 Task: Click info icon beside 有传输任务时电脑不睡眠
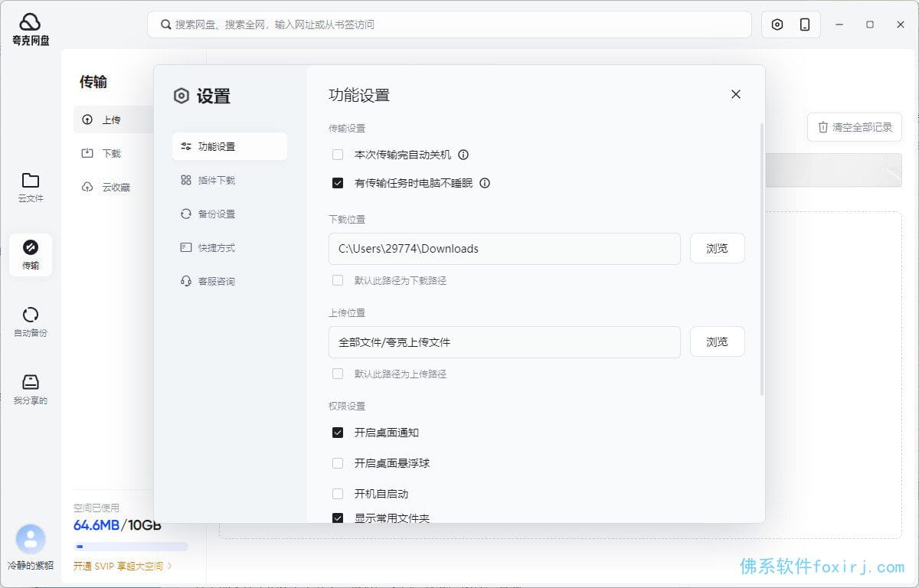pyautogui.click(x=485, y=183)
